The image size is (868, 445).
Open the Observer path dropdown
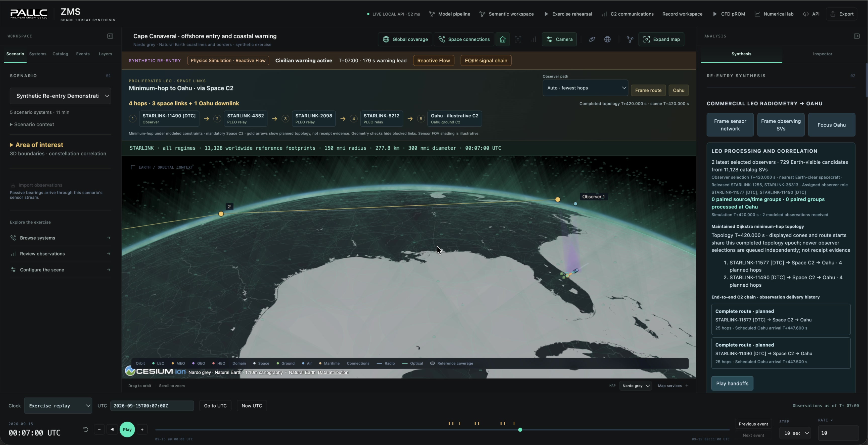[585, 88]
